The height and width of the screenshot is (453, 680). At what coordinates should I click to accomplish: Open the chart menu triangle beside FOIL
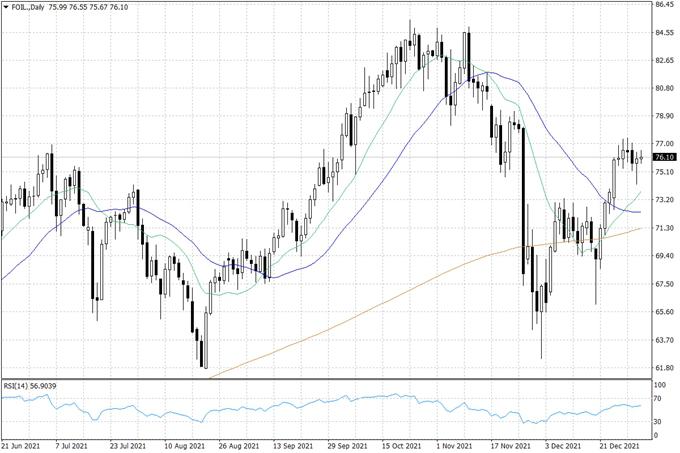click(6, 8)
